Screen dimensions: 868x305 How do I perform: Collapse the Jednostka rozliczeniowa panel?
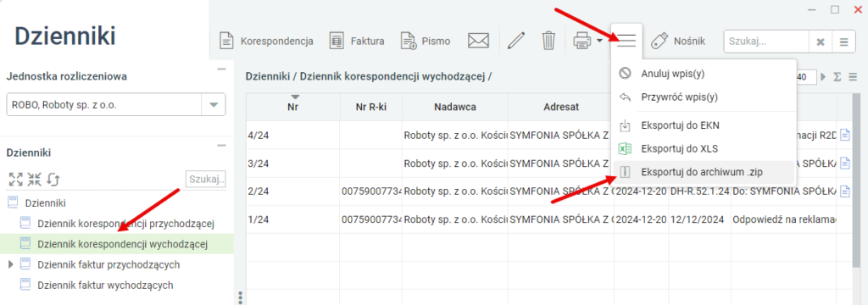221,69
